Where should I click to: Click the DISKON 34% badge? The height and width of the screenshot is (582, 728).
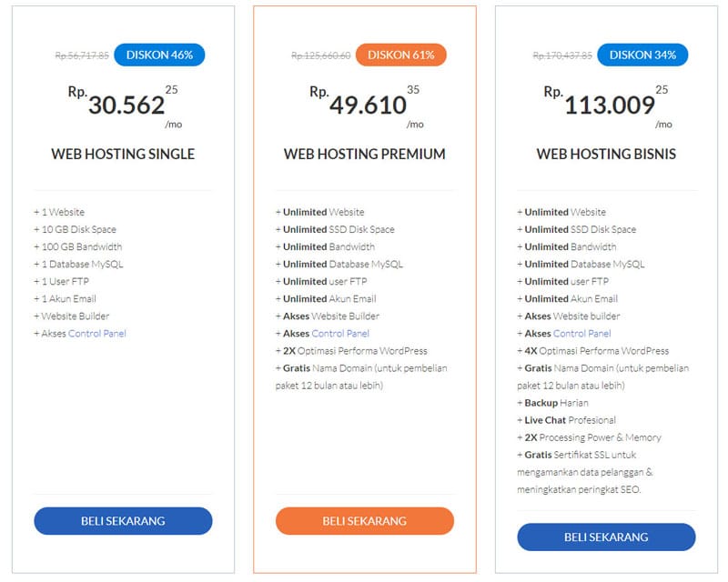[x=642, y=55]
